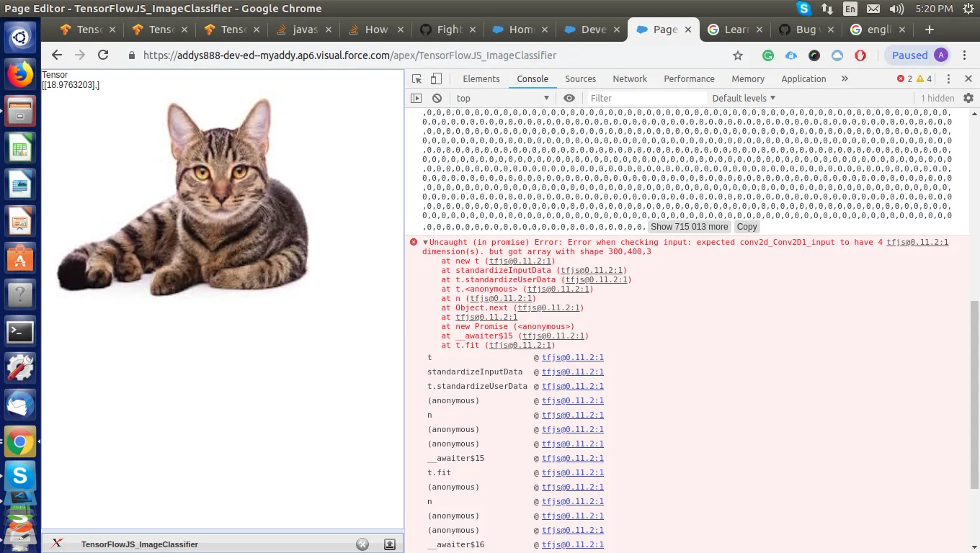Bookmark this page with the star

coord(737,55)
